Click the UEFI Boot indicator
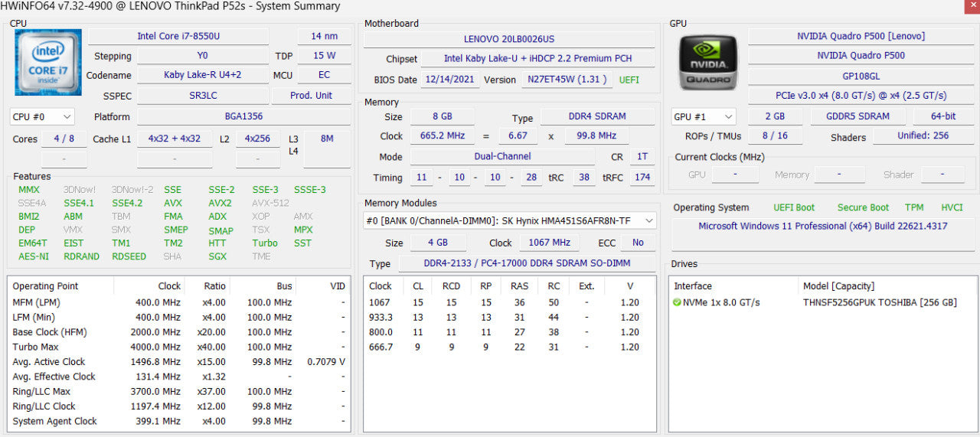The height and width of the screenshot is (437, 980). (794, 207)
